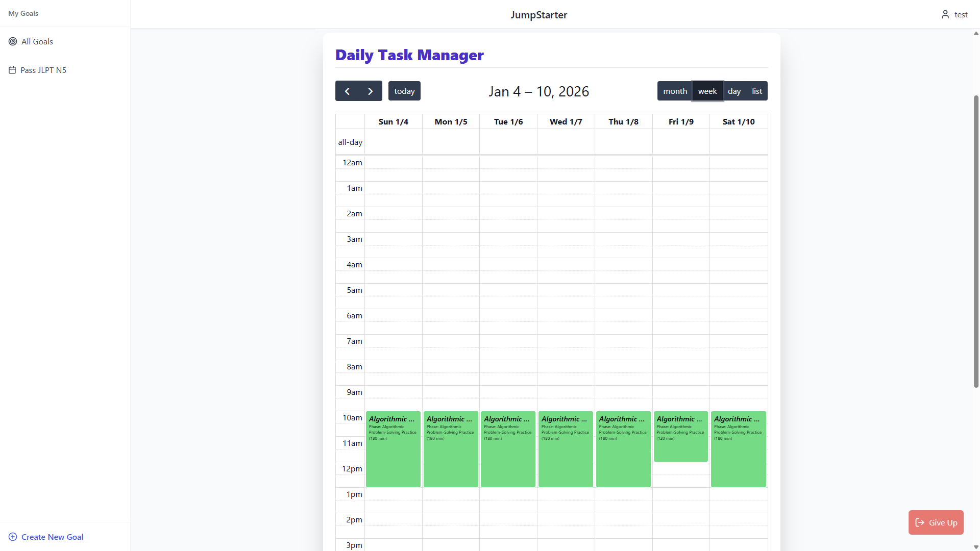Image resolution: width=980 pixels, height=551 pixels.
Task: Click the user profile icon beside test
Action: (945, 14)
